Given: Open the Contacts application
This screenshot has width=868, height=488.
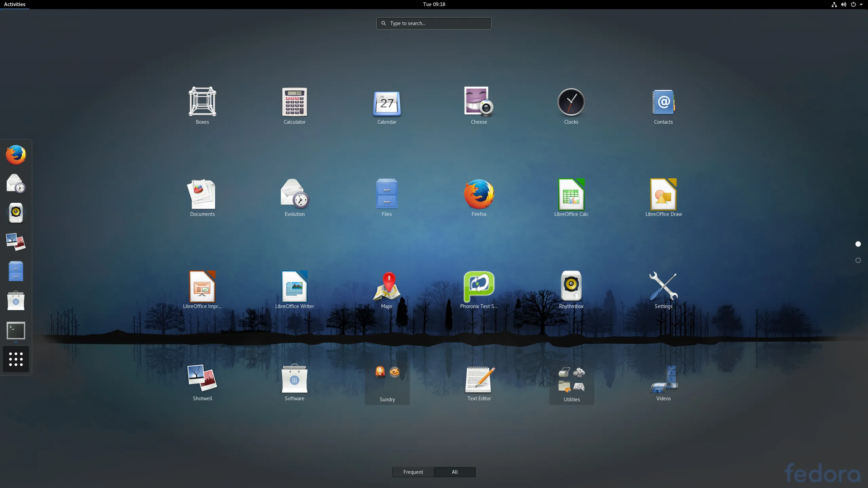Looking at the screenshot, I should [x=663, y=102].
